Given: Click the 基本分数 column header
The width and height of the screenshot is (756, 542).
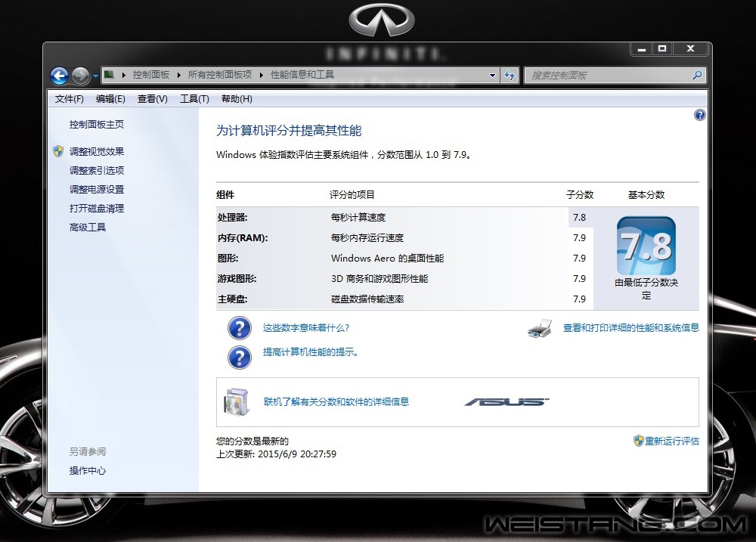Looking at the screenshot, I should pos(646,195).
